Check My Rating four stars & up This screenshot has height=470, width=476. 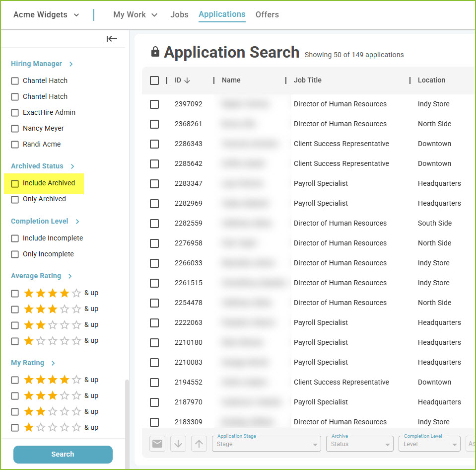[x=15, y=380]
